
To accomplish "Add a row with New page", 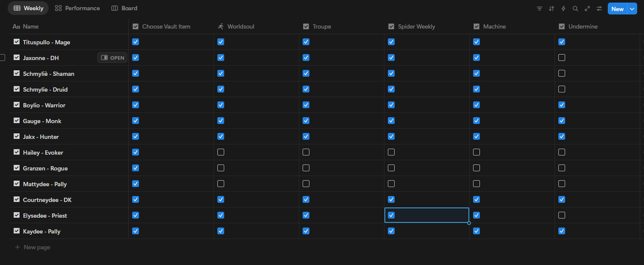I will (x=32, y=247).
